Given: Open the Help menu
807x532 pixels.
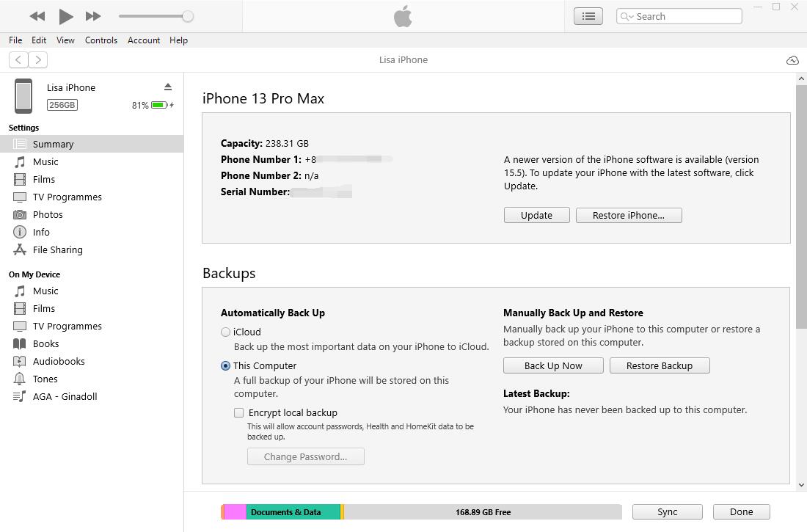Looking at the screenshot, I should click(x=178, y=40).
